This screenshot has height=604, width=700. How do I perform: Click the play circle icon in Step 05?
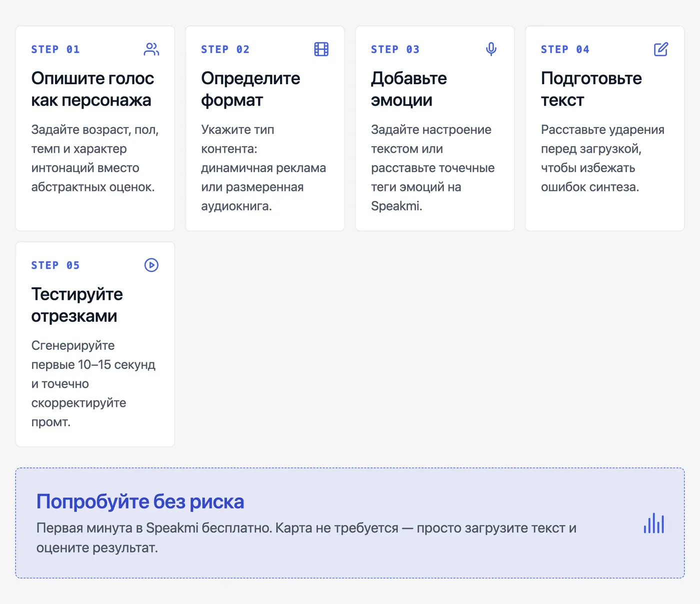coord(151,265)
